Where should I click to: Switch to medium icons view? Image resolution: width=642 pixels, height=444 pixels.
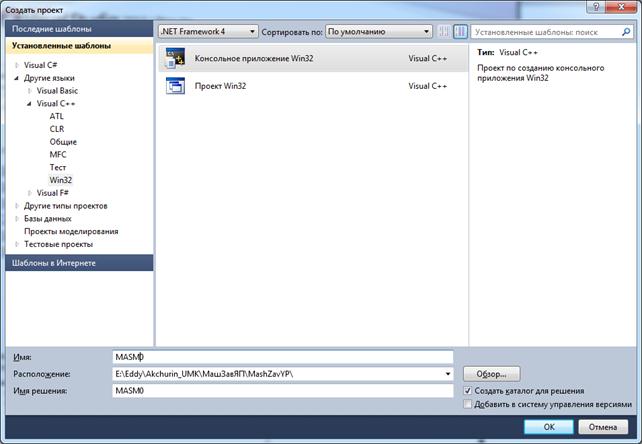point(461,32)
